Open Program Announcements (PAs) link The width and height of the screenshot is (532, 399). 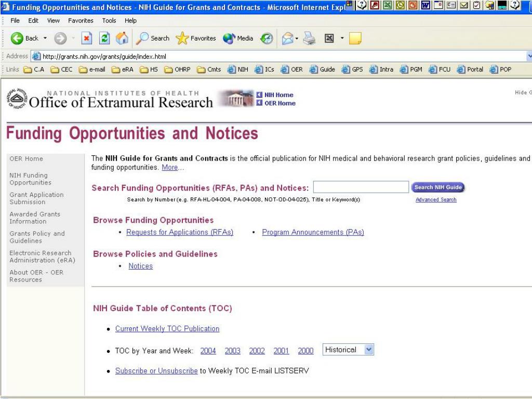click(x=313, y=232)
